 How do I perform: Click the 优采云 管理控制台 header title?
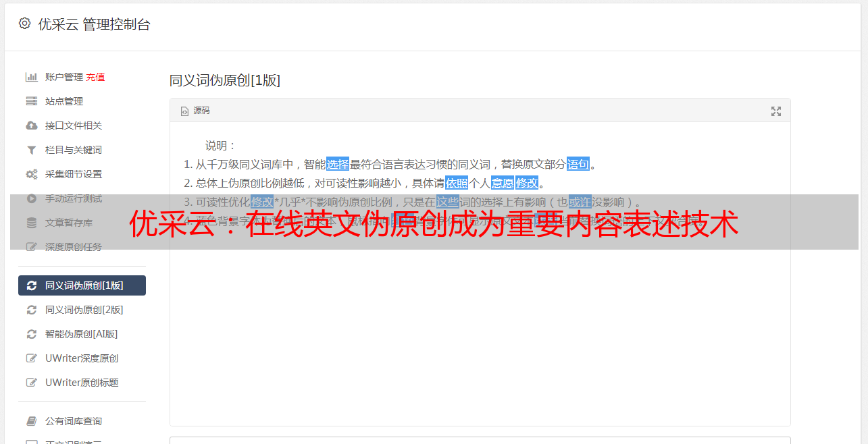tap(94, 24)
